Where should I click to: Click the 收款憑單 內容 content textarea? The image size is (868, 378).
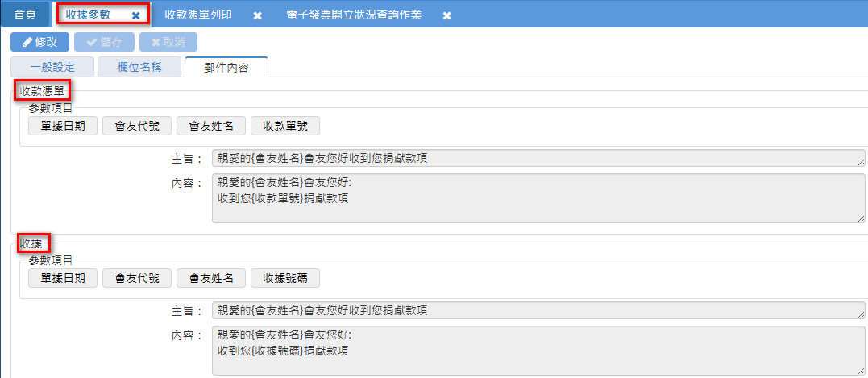[x=538, y=197]
